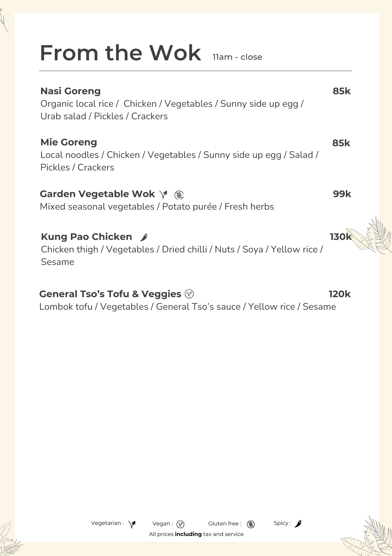Click the spicy chili icon beside Kung Pao Chicken
Screen dimensions: 392x556
tap(144, 237)
